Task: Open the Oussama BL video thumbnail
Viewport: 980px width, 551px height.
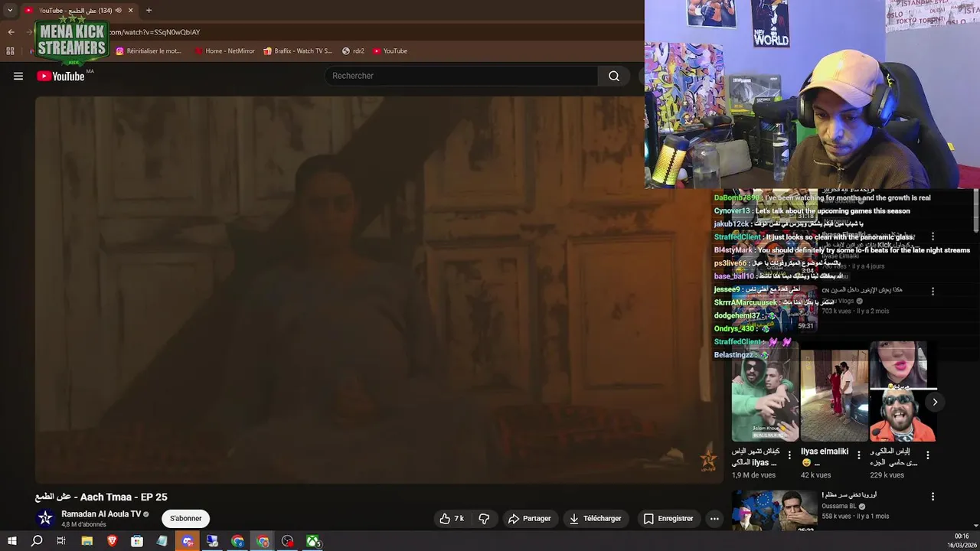Action: click(774, 511)
